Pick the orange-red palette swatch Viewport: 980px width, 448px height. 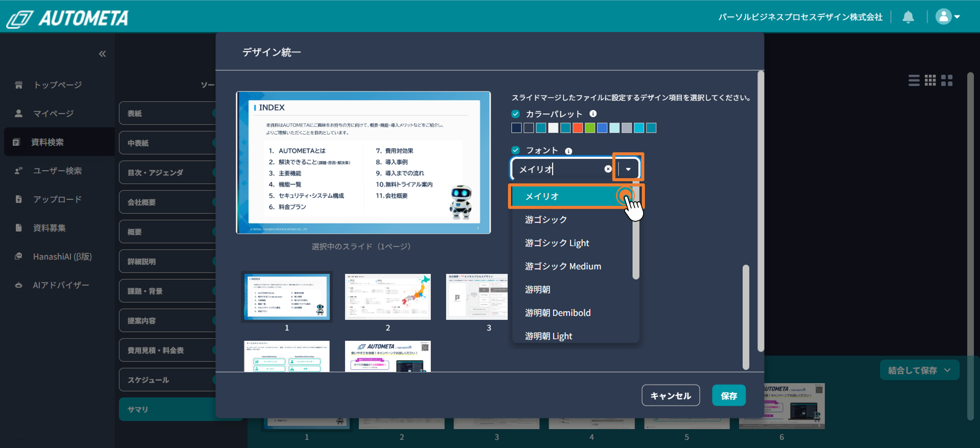578,128
